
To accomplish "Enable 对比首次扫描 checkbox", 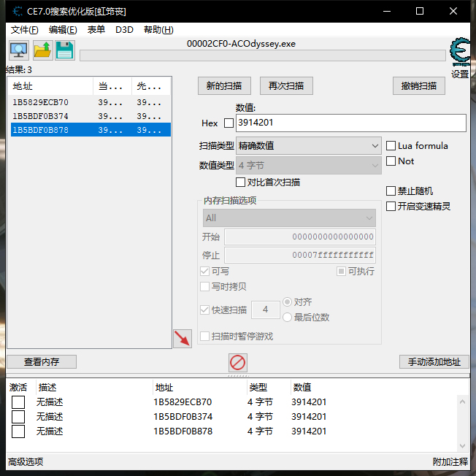I will [240, 182].
